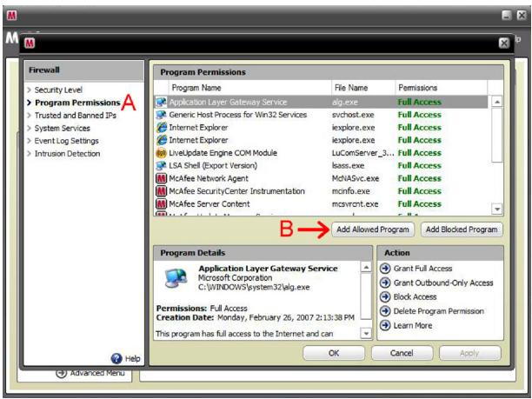Click the McAfee SecurityCenter Instrumentation icon

click(161, 191)
